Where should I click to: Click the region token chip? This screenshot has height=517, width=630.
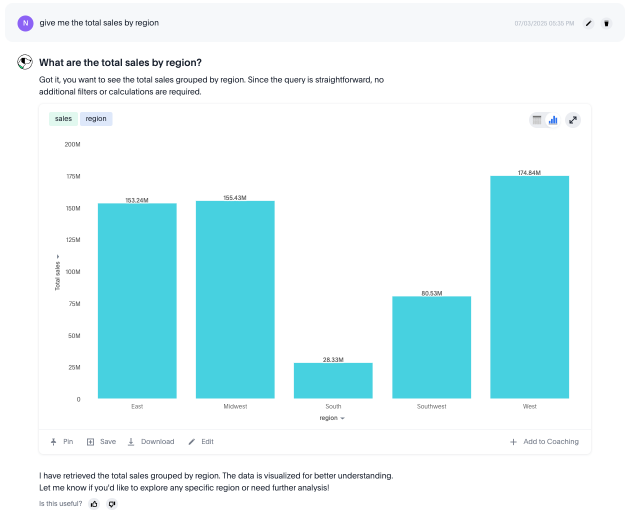(96, 119)
